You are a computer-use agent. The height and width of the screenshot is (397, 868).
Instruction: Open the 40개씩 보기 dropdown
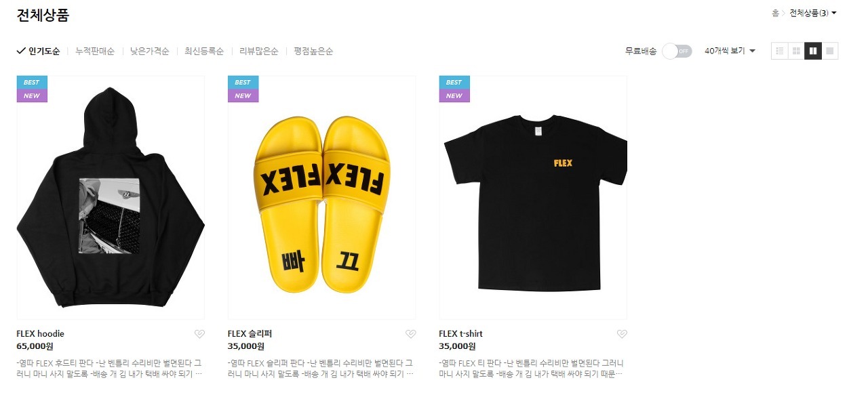click(x=730, y=51)
